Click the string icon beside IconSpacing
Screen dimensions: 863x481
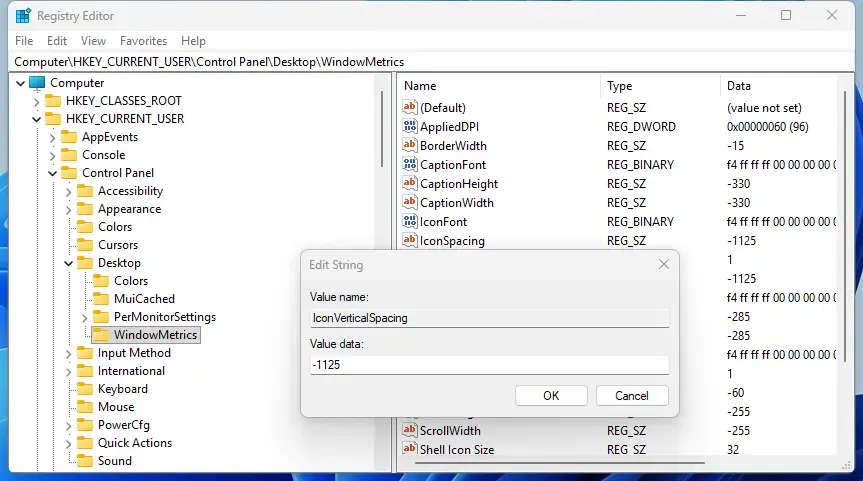(409, 240)
